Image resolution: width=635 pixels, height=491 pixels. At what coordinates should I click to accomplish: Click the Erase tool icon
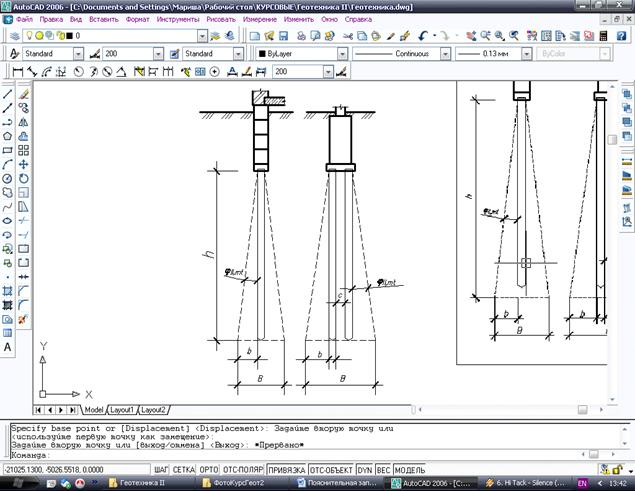coord(24,93)
